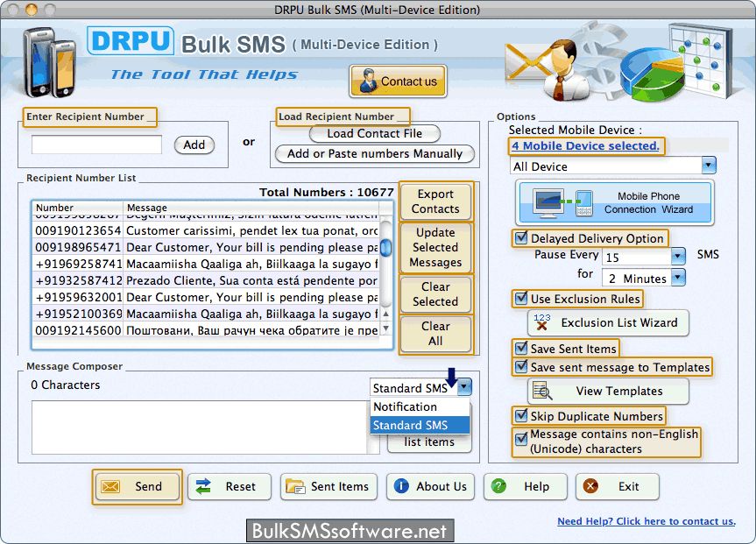Image resolution: width=756 pixels, height=544 pixels.
Task: Select row with number 009190123654
Action: pos(207,230)
